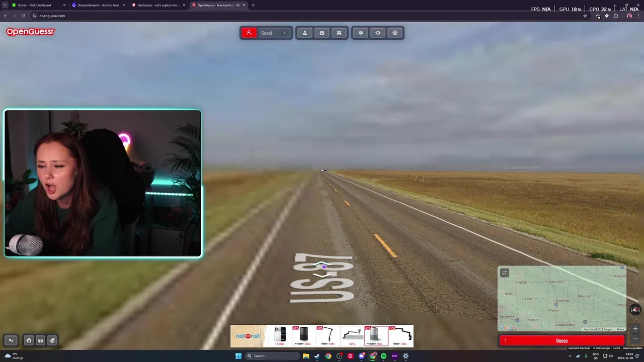Click the gamepad icon in bottom-left toolbar

point(41,340)
